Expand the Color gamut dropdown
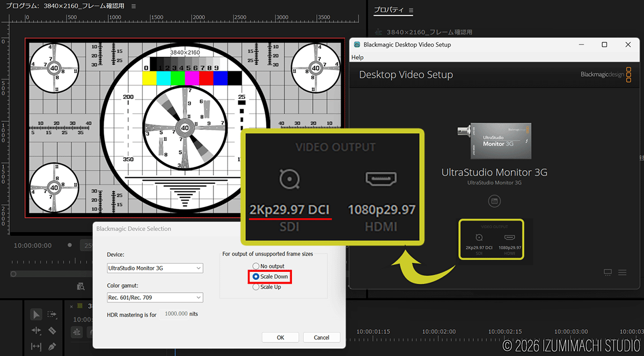This screenshot has width=644, height=356. [x=155, y=297]
